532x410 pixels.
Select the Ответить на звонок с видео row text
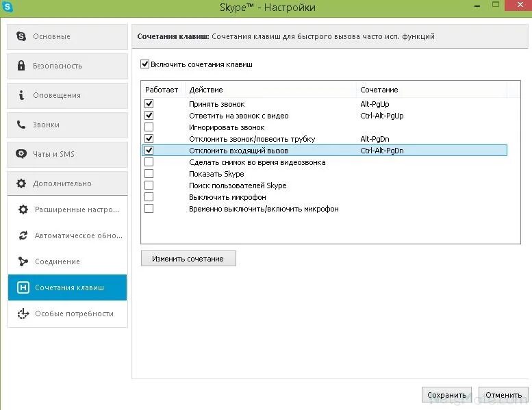tap(239, 116)
